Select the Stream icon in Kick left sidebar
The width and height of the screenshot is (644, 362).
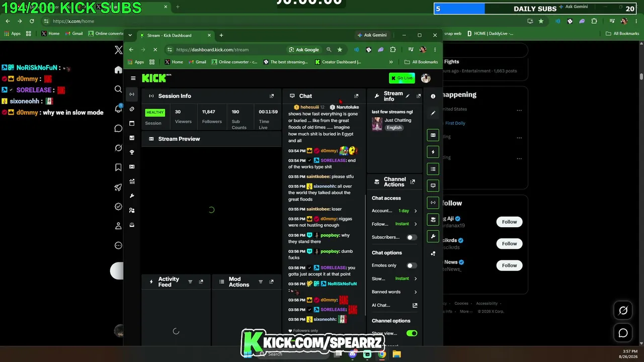[x=132, y=94]
